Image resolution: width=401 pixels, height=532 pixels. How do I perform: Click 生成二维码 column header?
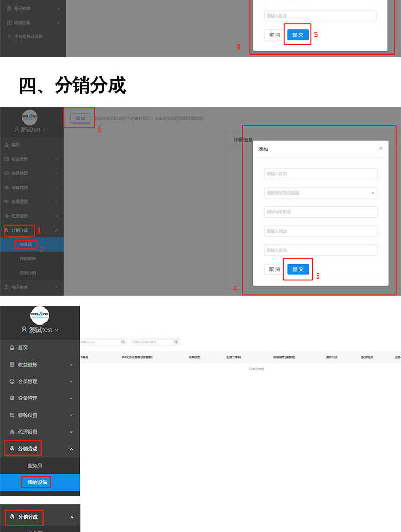pos(234,357)
